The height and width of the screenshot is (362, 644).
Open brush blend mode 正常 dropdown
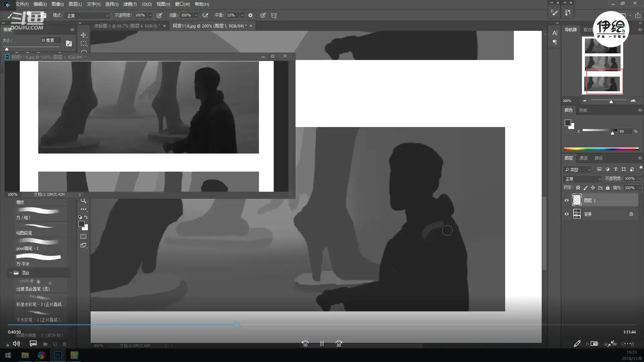point(88,15)
